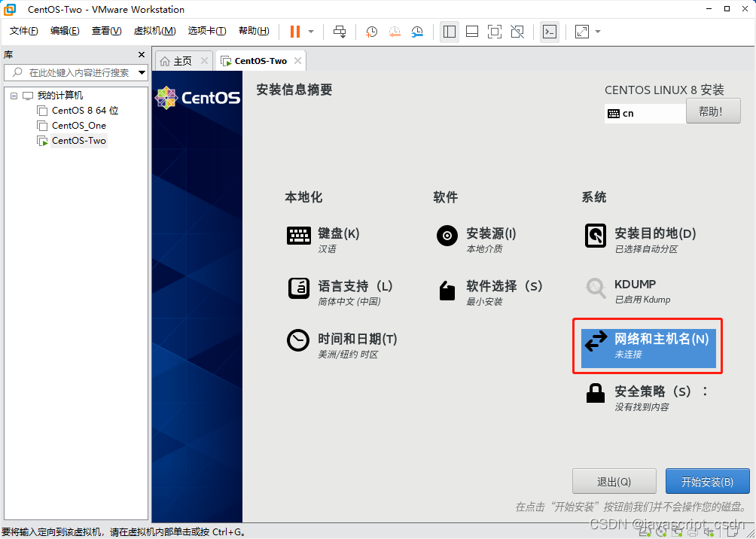Open 键盘(K) keyboard settings

pos(323,239)
